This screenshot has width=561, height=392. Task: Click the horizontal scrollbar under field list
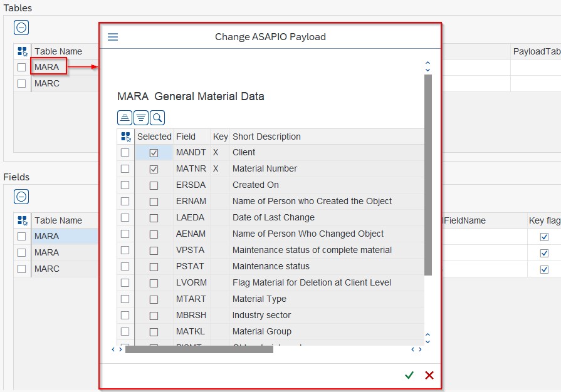(x=199, y=349)
